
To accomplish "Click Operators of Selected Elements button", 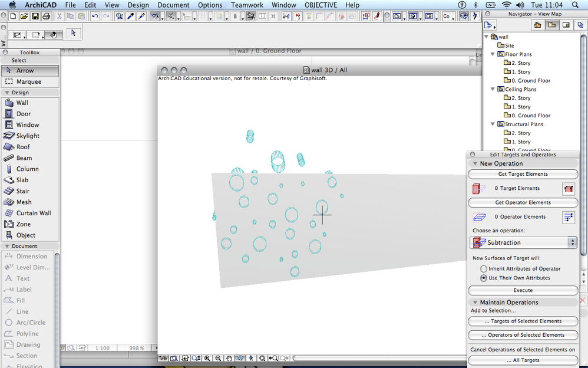I will tap(523, 335).
